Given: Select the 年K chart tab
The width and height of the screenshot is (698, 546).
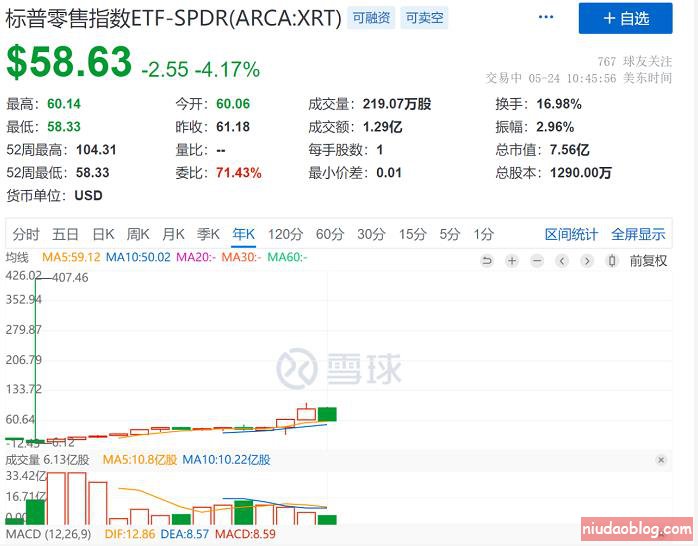Looking at the screenshot, I should pos(243,234).
